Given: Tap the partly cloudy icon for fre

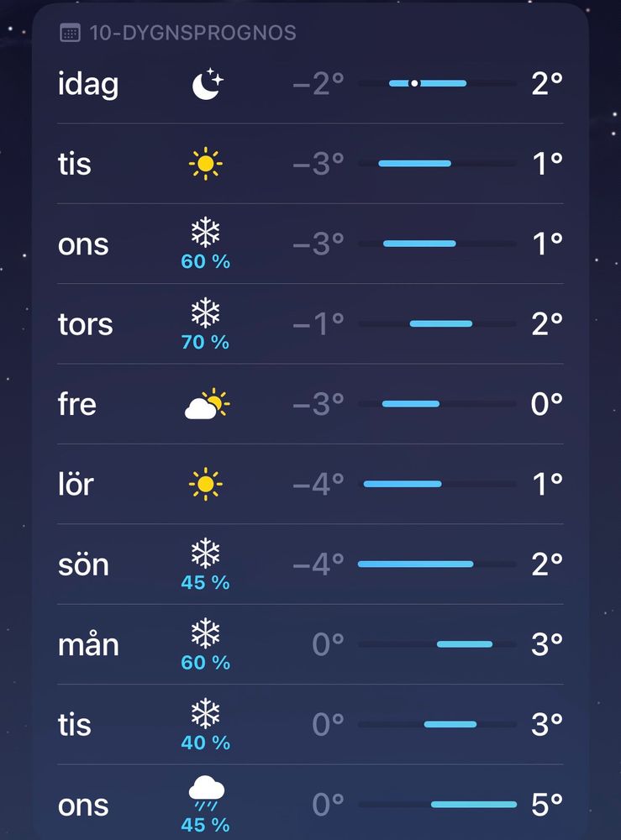Looking at the screenshot, I should coord(207,404).
